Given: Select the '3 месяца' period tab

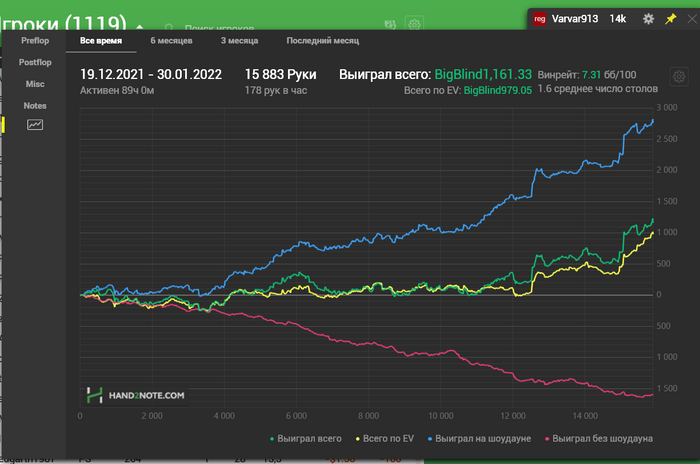Looking at the screenshot, I should pos(239,41).
